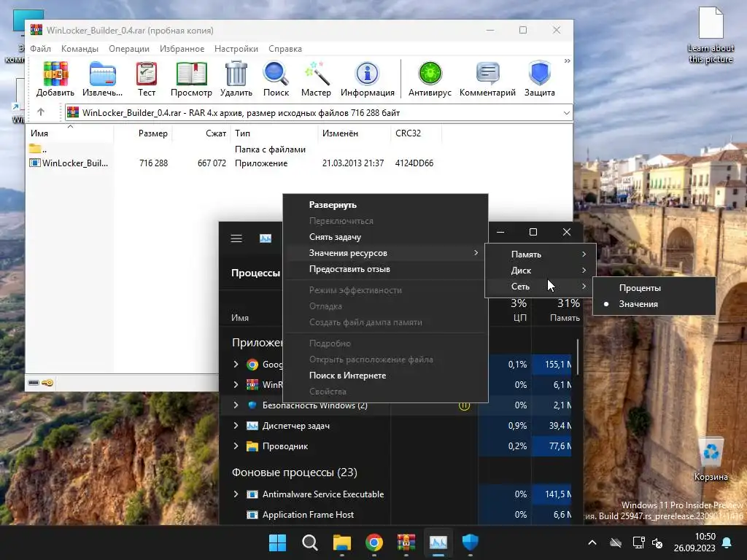Click the Извлечь (Extract) toolbar icon
This screenshot has height=560, width=747.
102,79
